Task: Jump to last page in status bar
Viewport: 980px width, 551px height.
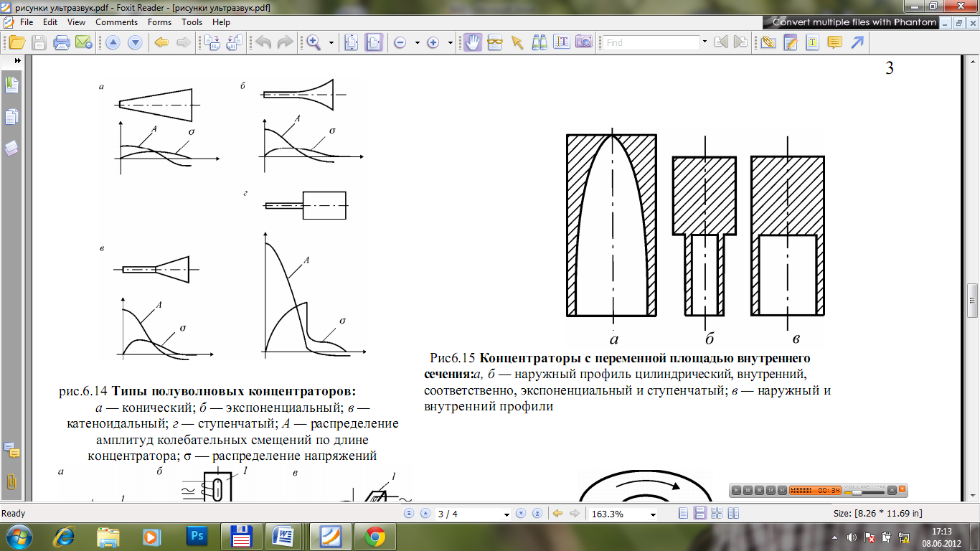Action: [537, 514]
